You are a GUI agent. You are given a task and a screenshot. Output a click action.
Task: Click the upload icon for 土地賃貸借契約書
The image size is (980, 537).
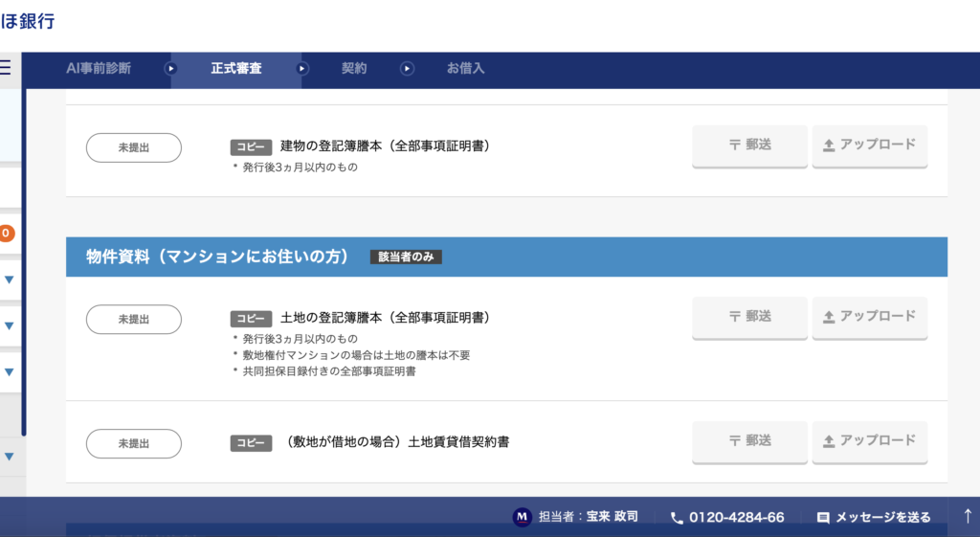(829, 441)
